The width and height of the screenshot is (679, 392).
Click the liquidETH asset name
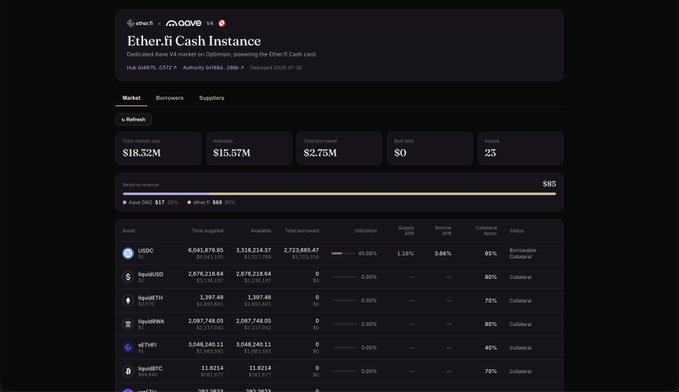click(x=150, y=298)
